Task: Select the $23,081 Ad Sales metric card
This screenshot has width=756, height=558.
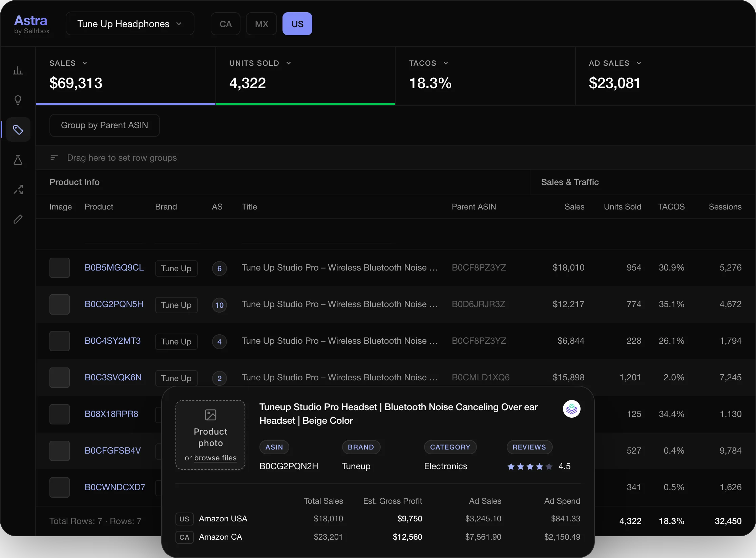Action: tap(666, 76)
